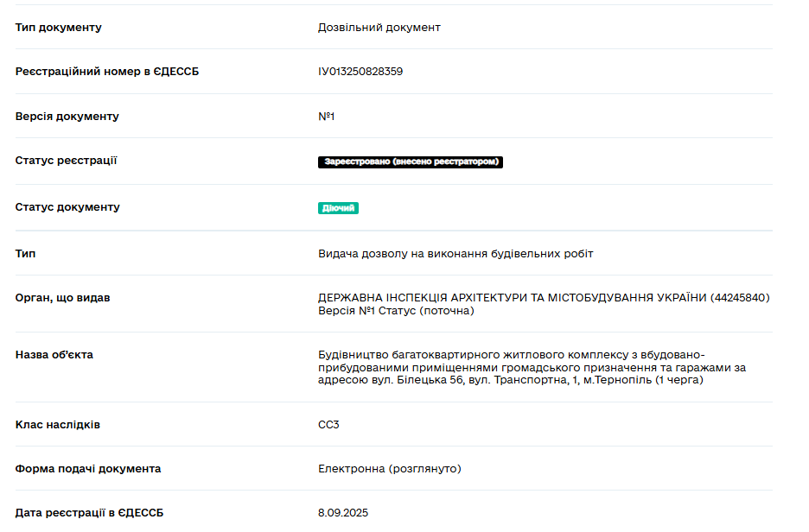Click the document version value '№1'
The width and height of the screenshot is (809, 532).
[326, 117]
